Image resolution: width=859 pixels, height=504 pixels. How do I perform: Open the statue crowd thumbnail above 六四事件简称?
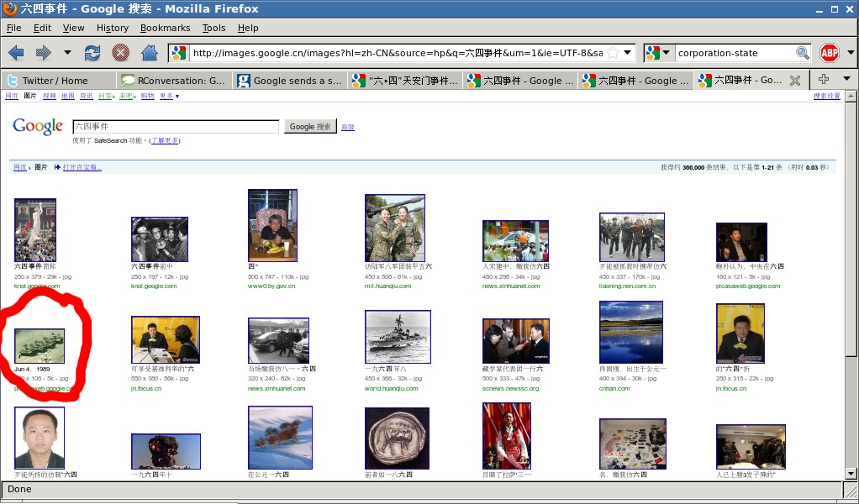[35, 230]
